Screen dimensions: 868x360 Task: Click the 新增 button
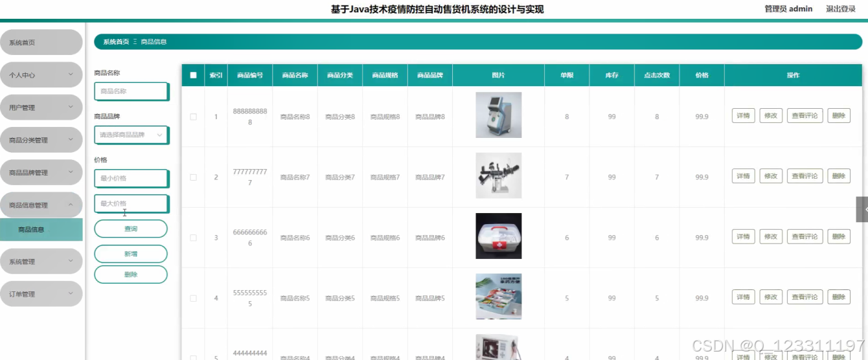point(131,254)
